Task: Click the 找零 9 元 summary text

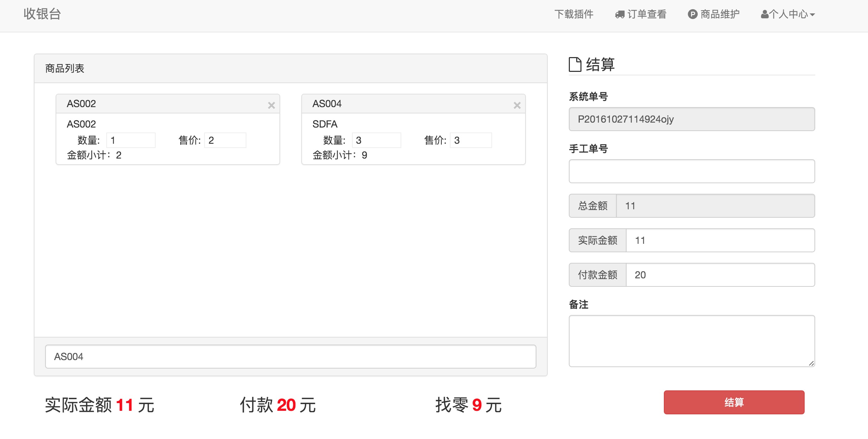Action: 468,405
